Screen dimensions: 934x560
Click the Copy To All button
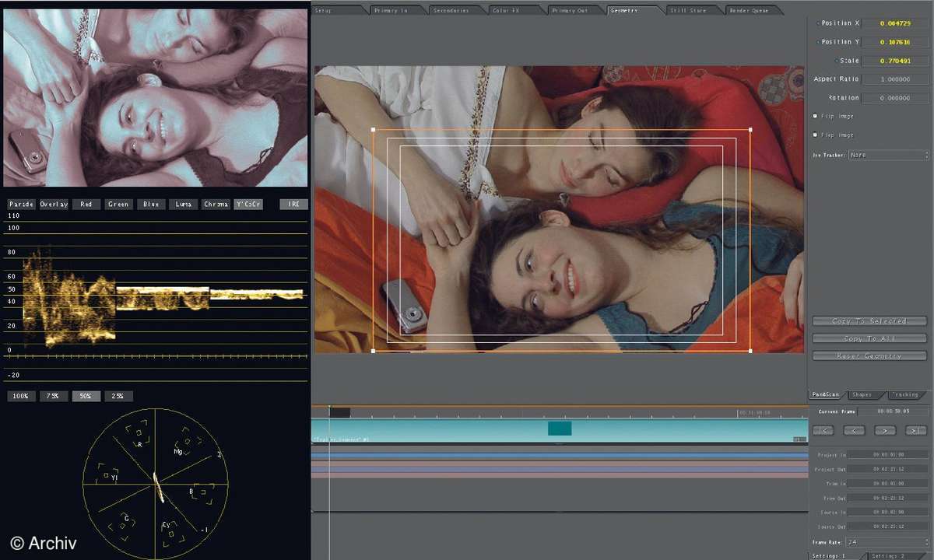point(869,338)
